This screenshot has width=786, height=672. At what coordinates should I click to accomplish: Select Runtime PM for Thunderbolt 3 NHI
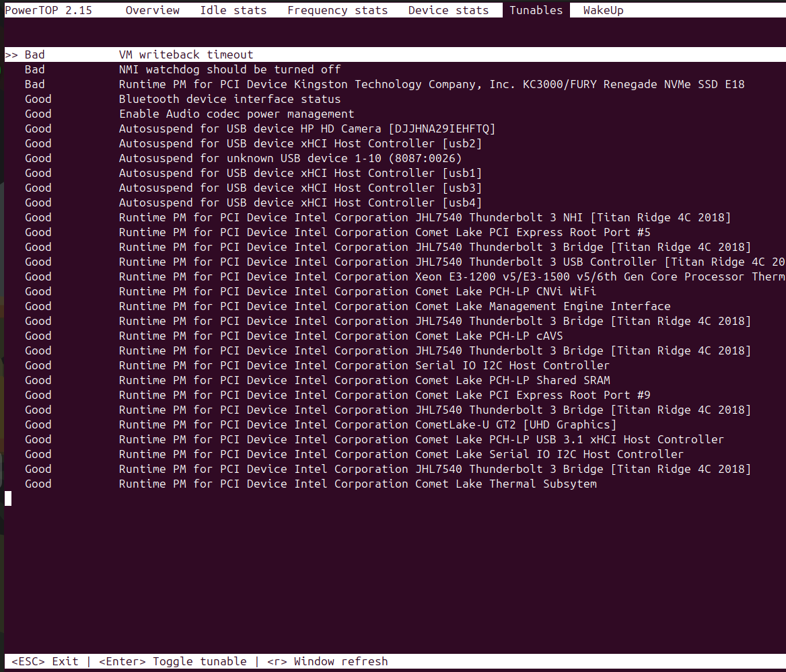[x=424, y=218]
